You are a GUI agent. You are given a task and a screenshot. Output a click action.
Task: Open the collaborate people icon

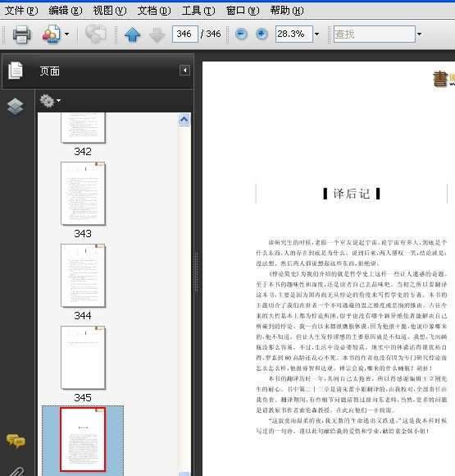52,34
